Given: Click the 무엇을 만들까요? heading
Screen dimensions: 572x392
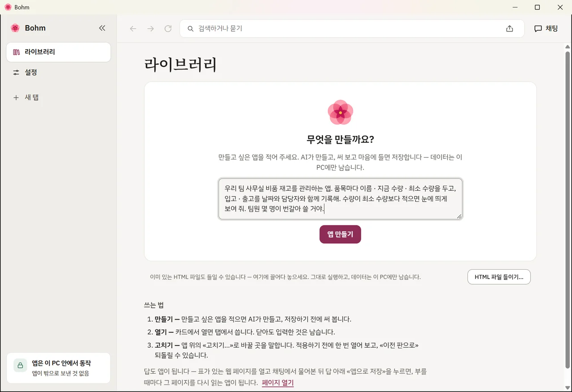Looking at the screenshot, I should [x=340, y=139].
